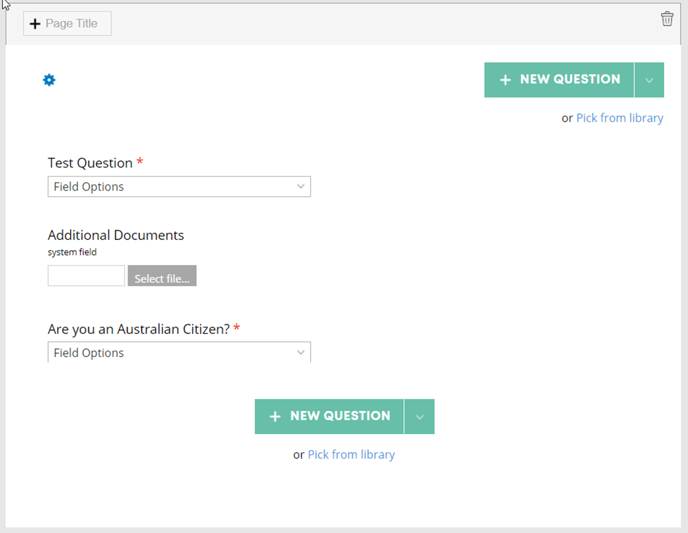
Task: Add a question with lower NEW QUESTION button
Action: [329, 416]
